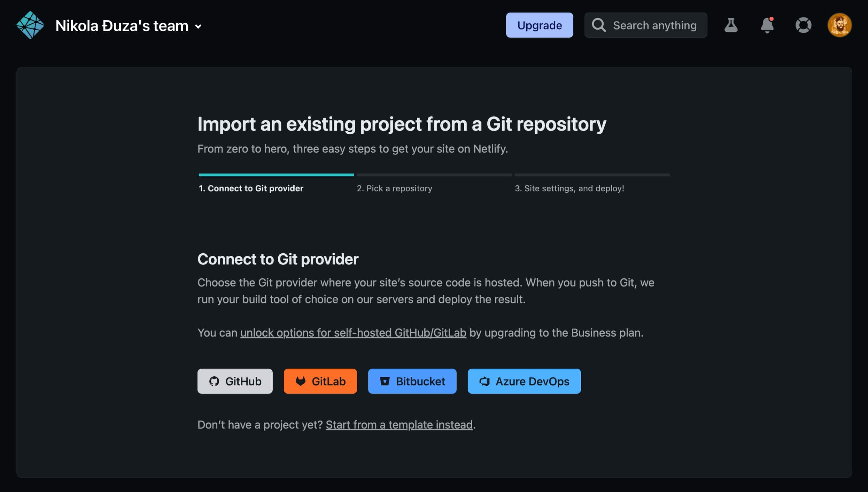The width and height of the screenshot is (868, 492).
Task: Click the user avatar picture
Action: 839,25
